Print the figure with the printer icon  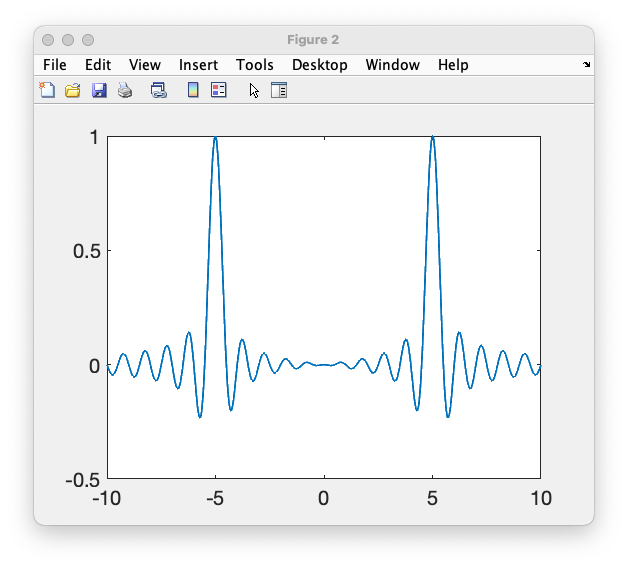click(125, 90)
